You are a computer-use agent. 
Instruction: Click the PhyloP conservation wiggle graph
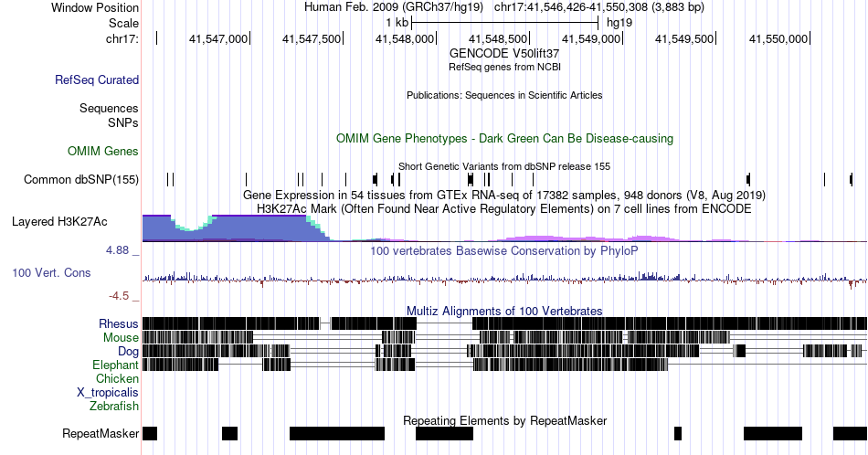504,279
